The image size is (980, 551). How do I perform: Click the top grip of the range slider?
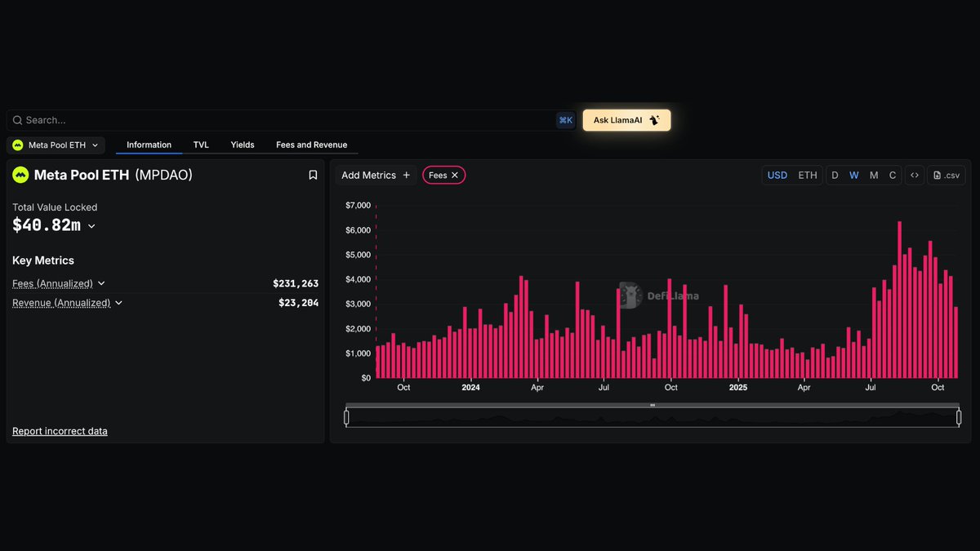coord(653,405)
